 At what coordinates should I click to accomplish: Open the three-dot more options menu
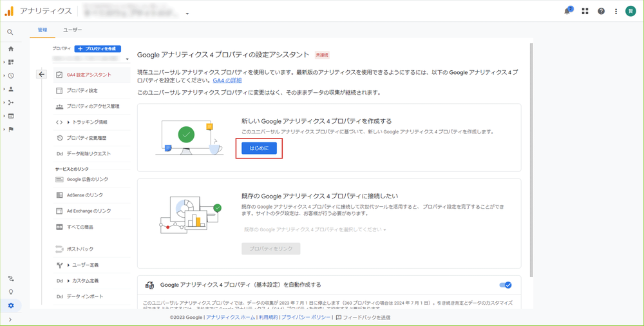click(x=616, y=11)
